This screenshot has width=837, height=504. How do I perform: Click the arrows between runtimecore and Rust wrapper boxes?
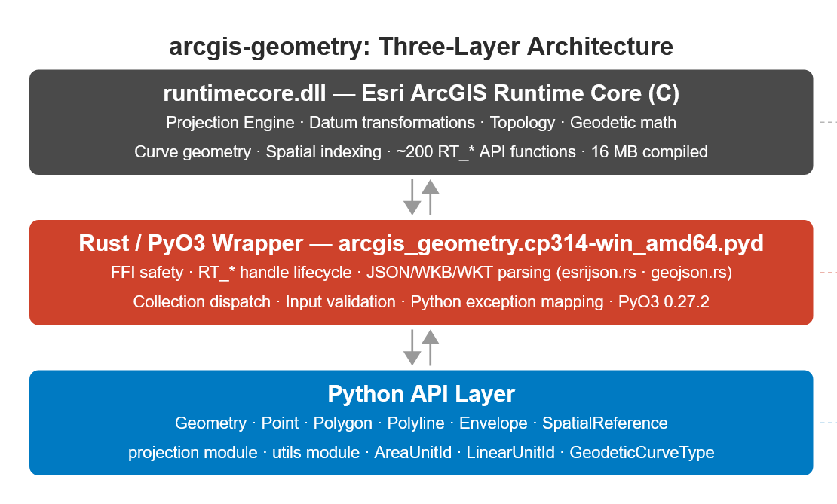point(422,197)
